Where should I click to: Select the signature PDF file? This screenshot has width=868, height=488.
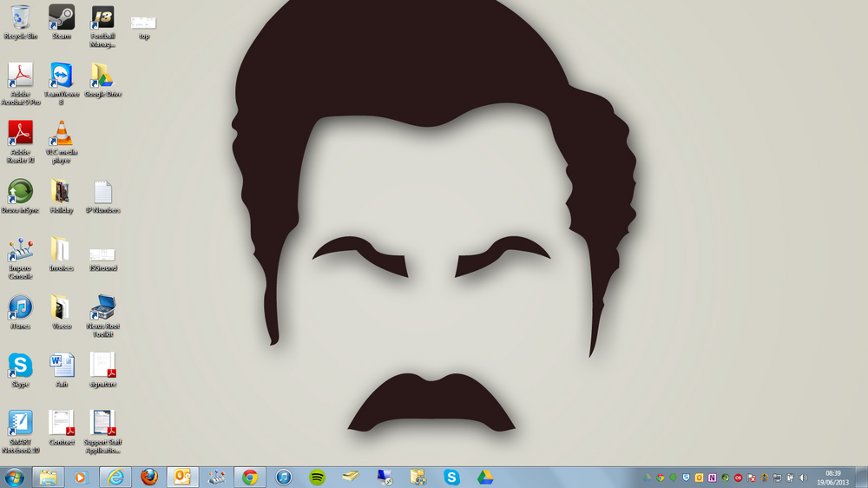point(103,370)
